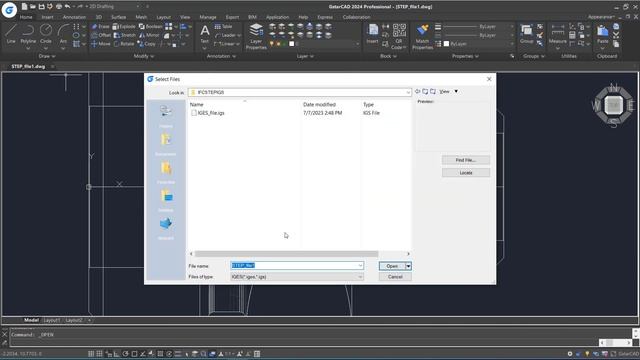Image resolution: width=640 pixels, height=360 pixels.
Task: Click the Offset tool
Action: coord(101,35)
